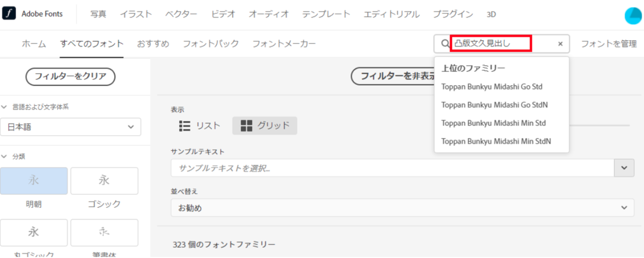The height and width of the screenshot is (258, 644).
Task: Collapse the 分類 section
Action: point(4,156)
